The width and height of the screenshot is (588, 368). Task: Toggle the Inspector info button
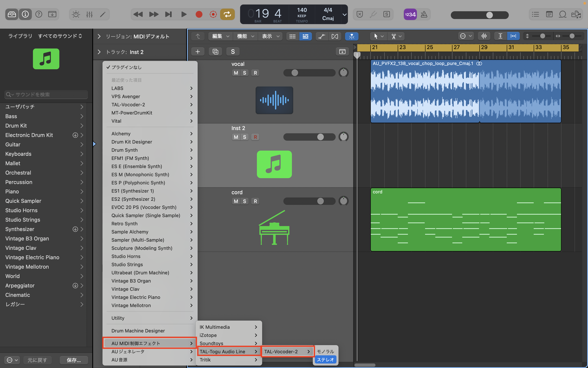coord(25,14)
